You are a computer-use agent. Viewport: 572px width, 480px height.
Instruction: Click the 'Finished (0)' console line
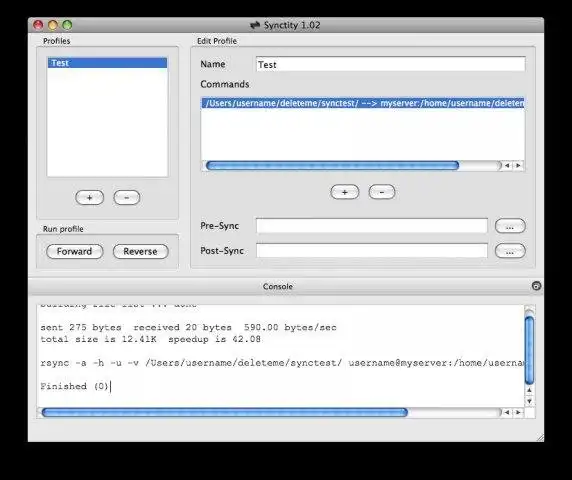tap(75, 386)
